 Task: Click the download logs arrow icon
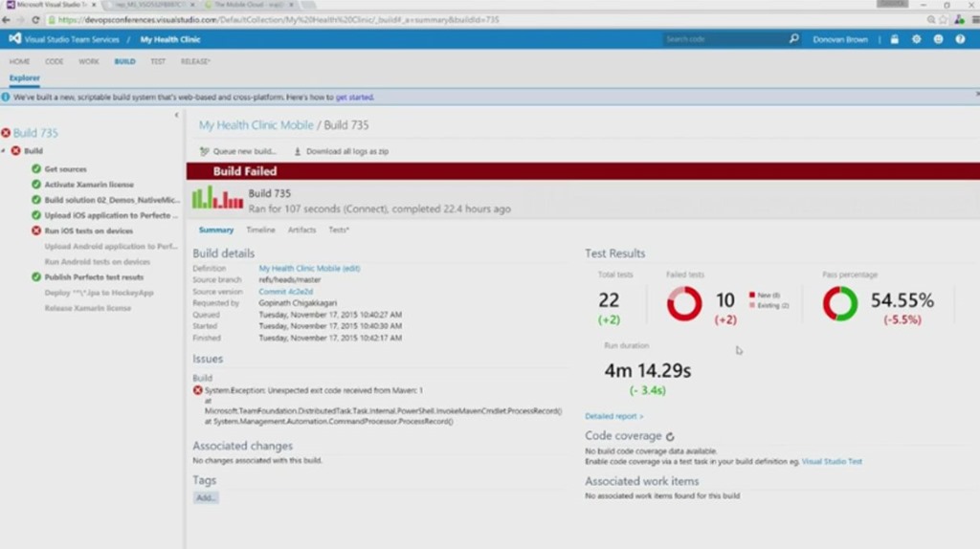pos(298,151)
